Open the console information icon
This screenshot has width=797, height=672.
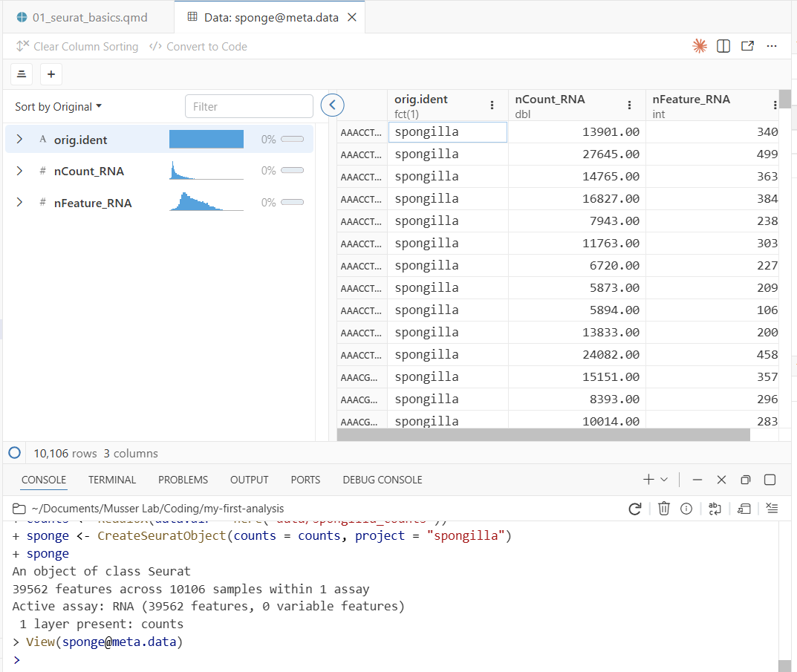pyautogui.click(x=686, y=509)
